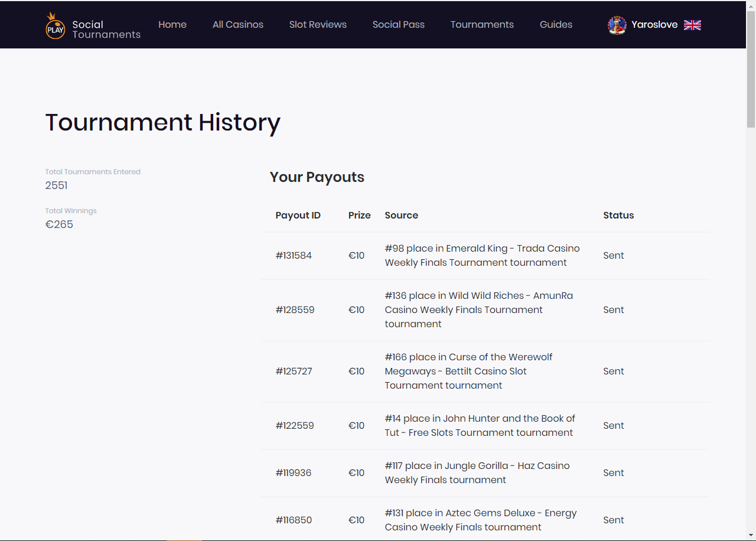Click the Play Social Tournaments logo icon
The width and height of the screenshot is (756, 541).
55,26
